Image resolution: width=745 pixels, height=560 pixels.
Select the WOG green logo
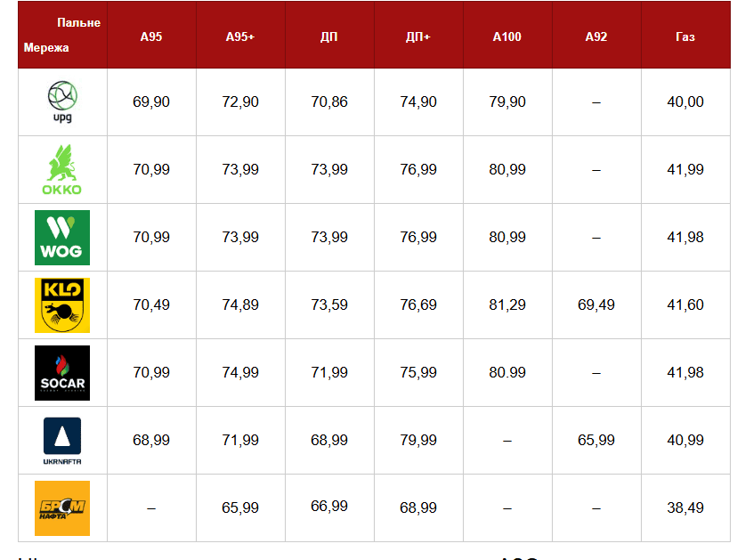click(x=62, y=238)
